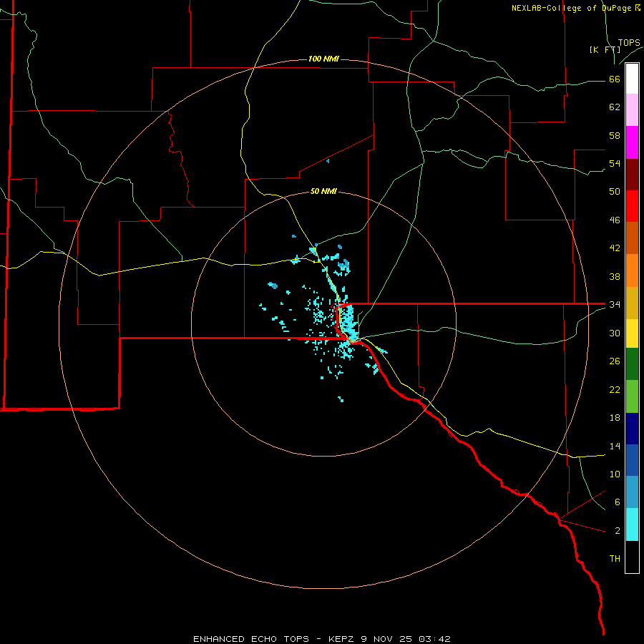Click the TOPS legend heading

point(629,43)
